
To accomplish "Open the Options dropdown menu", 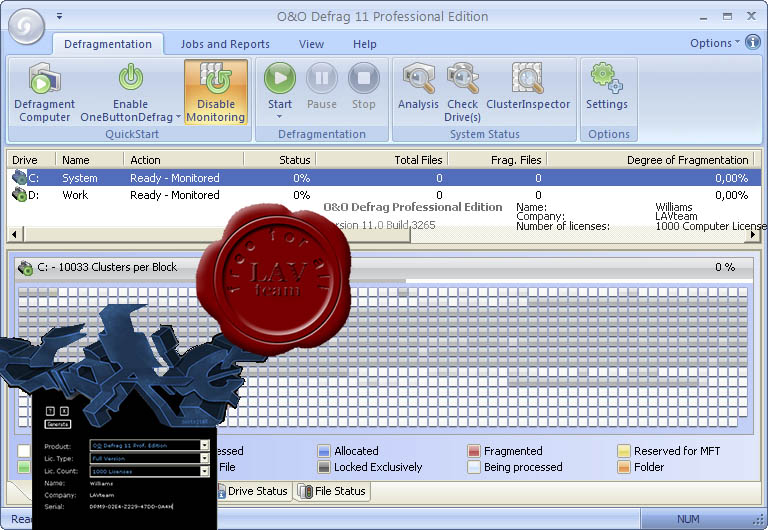I will (x=715, y=43).
